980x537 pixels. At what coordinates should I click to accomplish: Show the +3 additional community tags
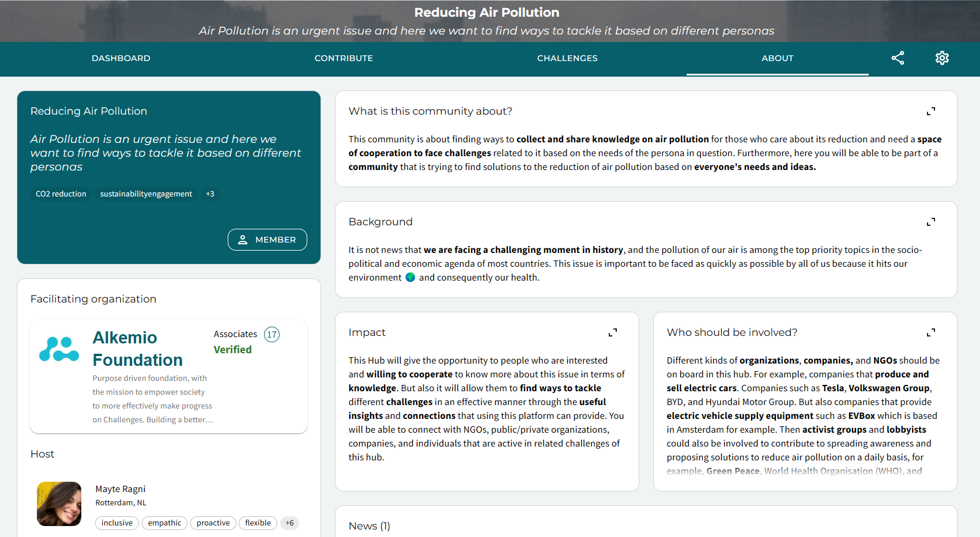210,194
